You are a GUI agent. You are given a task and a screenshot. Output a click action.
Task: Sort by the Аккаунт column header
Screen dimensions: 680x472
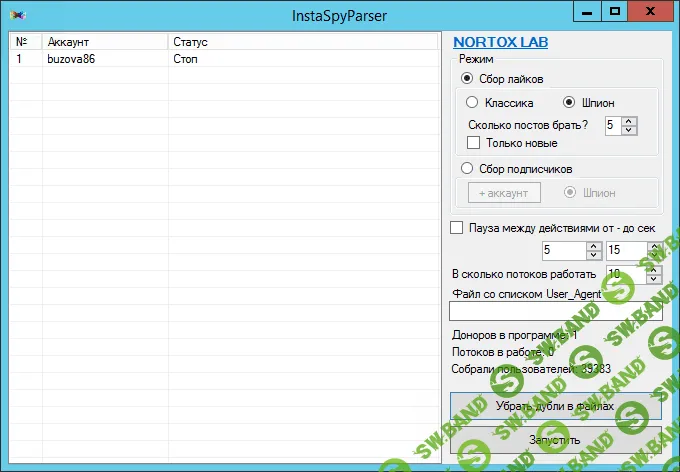point(105,42)
